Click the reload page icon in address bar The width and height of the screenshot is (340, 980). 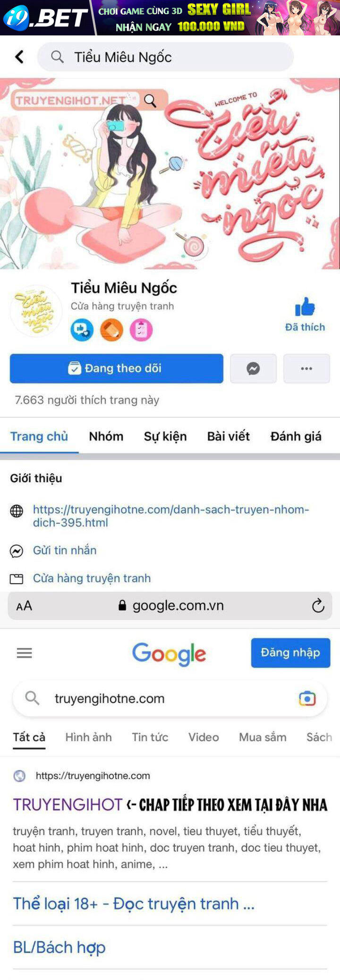[x=318, y=605]
